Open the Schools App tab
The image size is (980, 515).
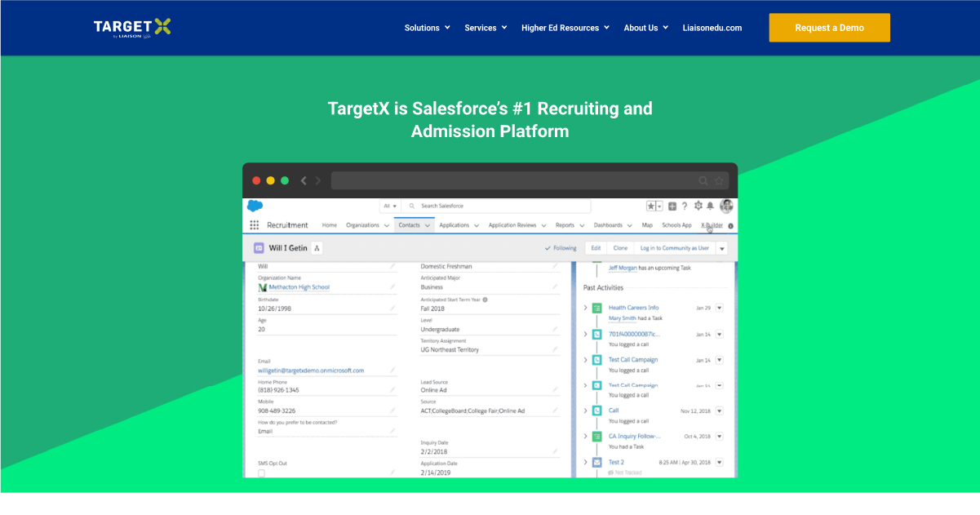[x=676, y=225]
